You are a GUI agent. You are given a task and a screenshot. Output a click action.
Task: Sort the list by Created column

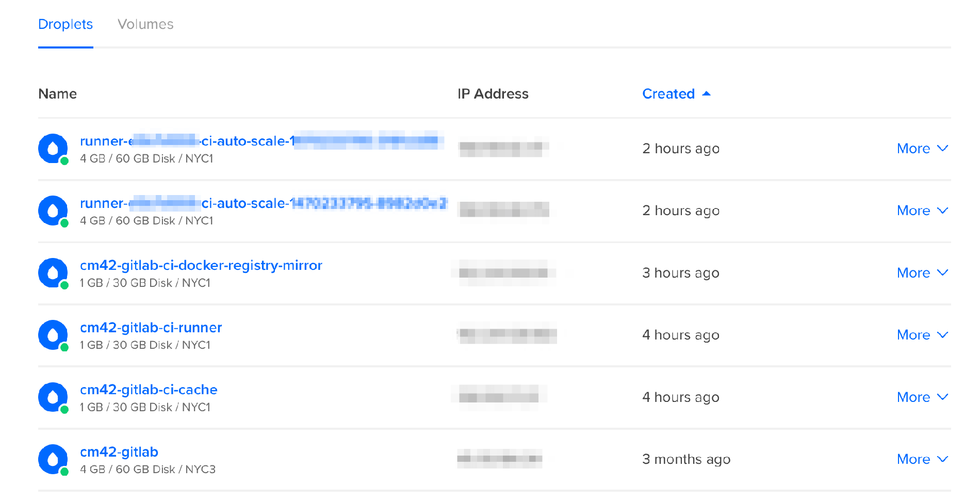point(668,94)
